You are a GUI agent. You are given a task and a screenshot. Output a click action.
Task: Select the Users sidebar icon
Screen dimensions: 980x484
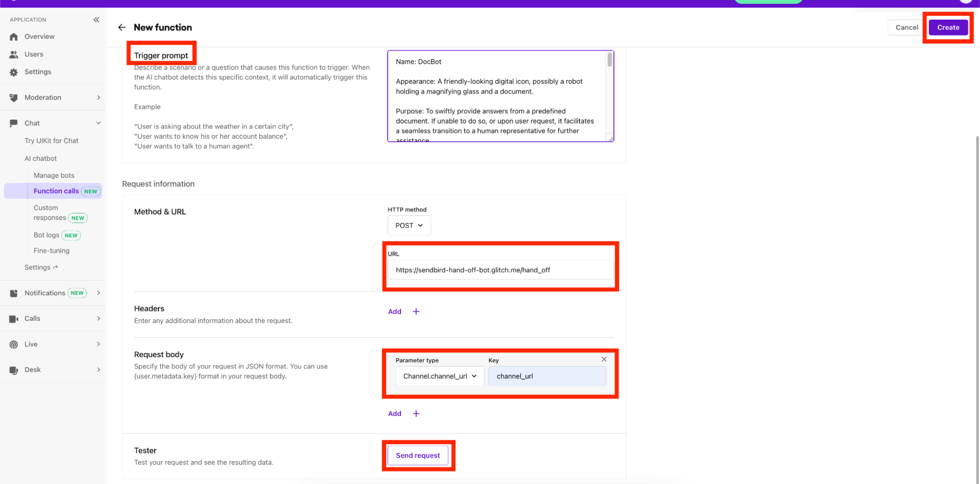click(14, 54)
